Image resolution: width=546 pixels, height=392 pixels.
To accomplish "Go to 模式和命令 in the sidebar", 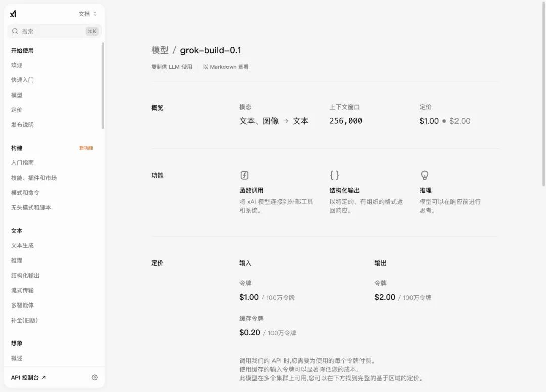I will [25, 193].
